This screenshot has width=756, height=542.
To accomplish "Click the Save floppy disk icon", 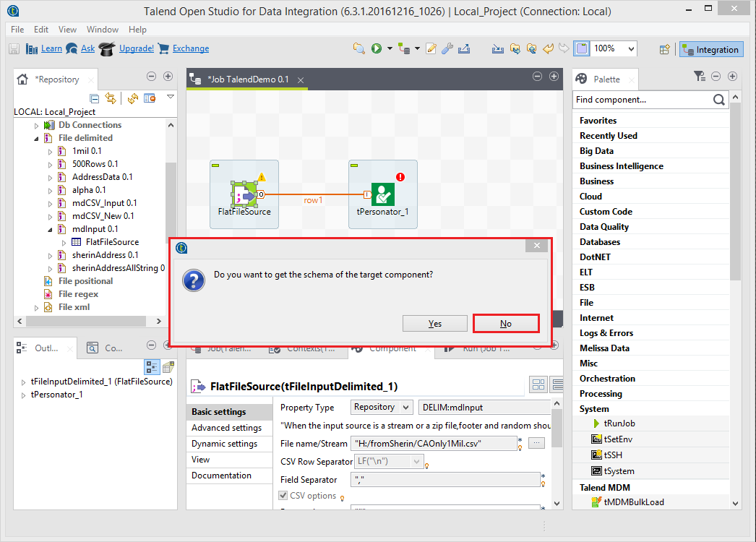I will 14,48.
